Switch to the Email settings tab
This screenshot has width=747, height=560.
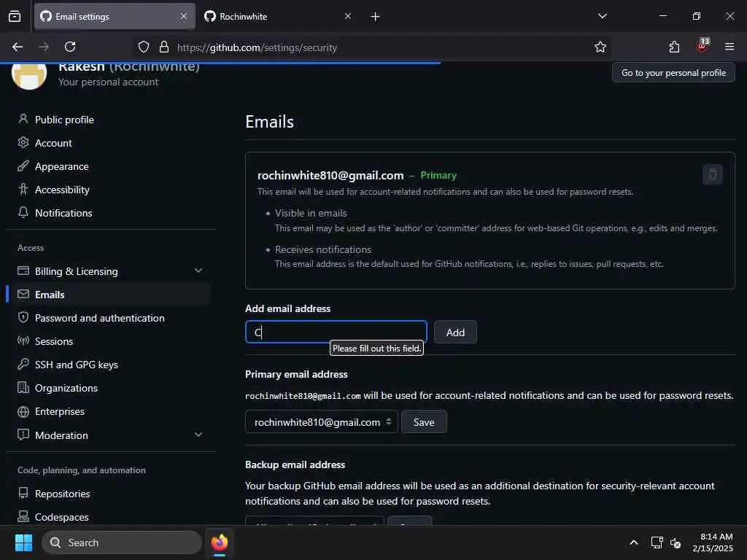115,16
